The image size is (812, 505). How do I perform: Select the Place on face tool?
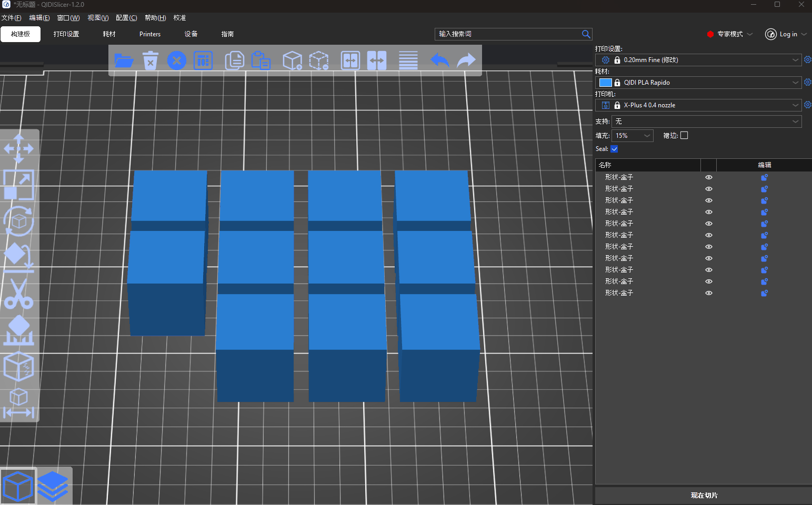coord(19,257)
